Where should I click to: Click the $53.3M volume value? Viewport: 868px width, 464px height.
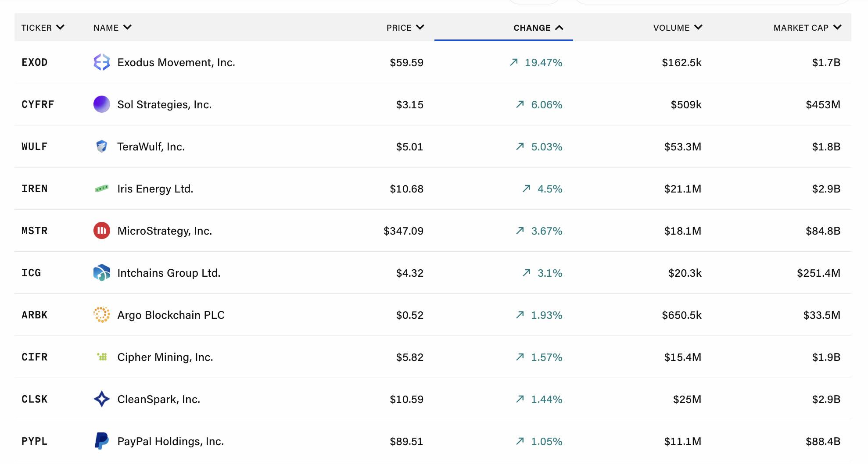tap(683, 147)
